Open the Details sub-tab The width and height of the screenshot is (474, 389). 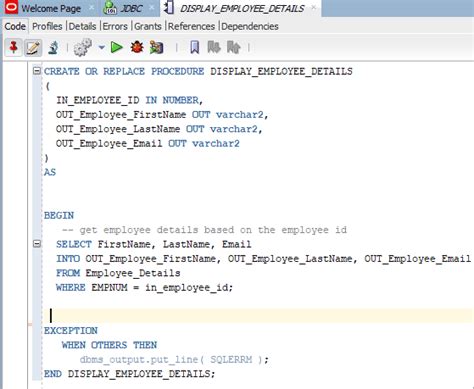(82, 26)
